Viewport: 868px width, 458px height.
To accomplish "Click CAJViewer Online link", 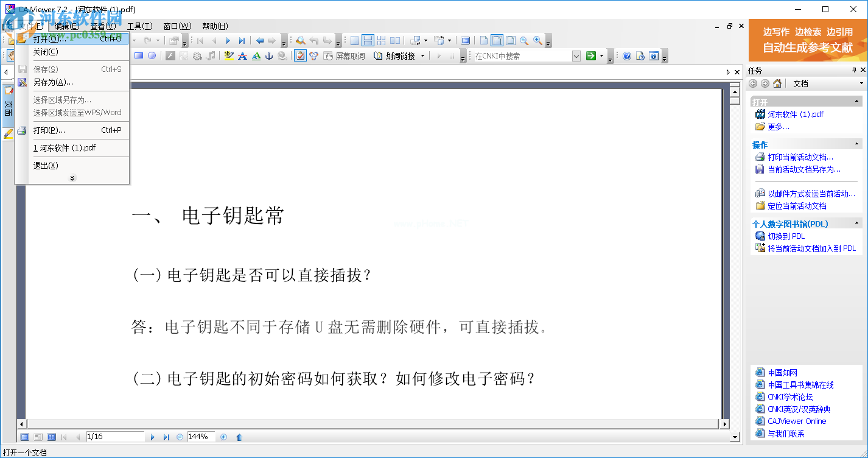I will tap(797, 421).
